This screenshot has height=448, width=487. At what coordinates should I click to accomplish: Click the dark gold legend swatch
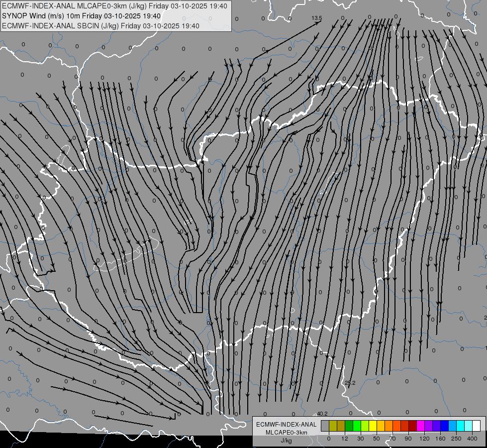click(341, 426)
